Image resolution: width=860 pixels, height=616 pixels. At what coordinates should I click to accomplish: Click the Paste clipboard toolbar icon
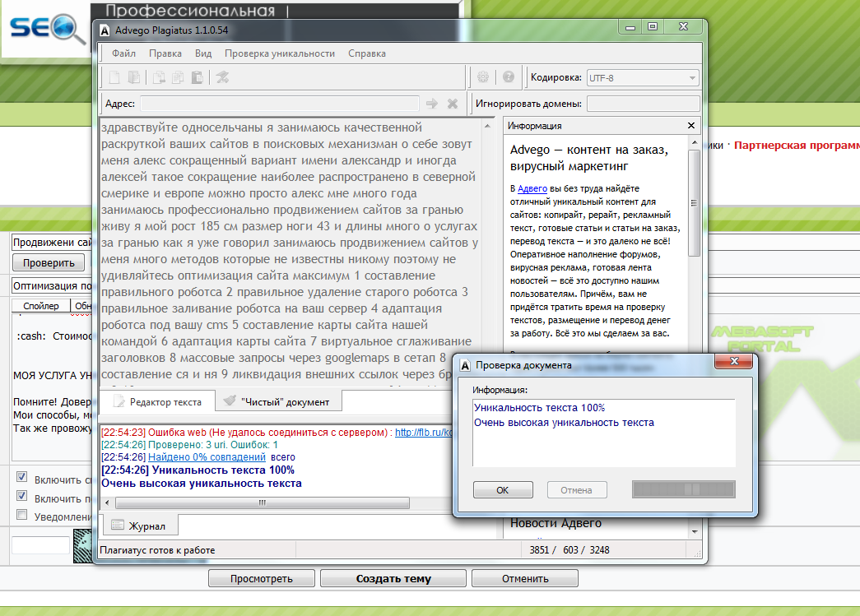click(197, 77)
